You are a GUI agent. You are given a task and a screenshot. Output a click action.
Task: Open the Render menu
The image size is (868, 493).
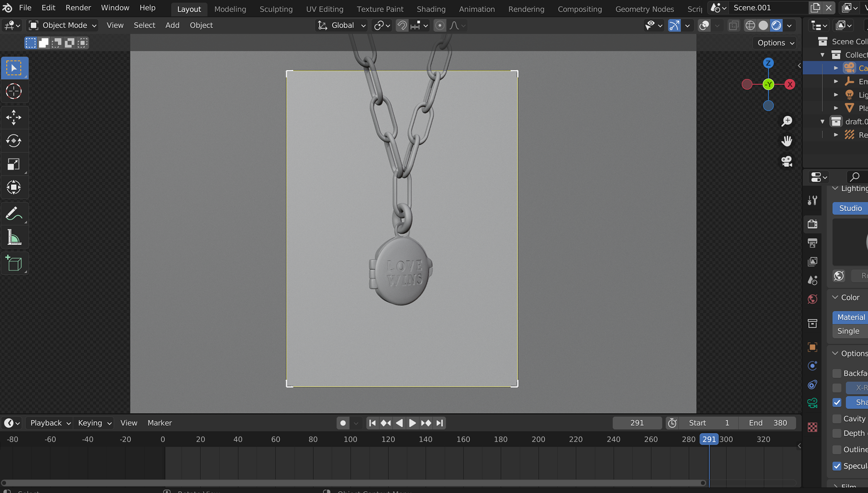[78, 8]
